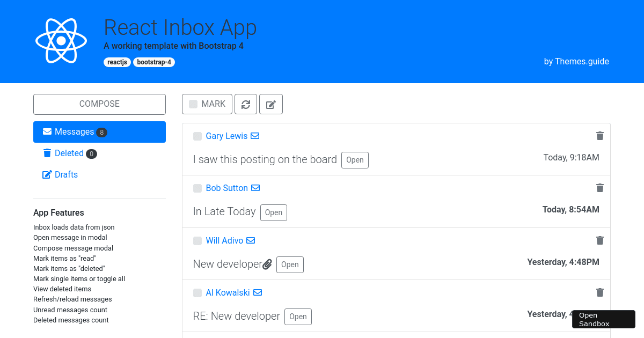
Task: Click the React logo in the header
Action: click(61, 40)
